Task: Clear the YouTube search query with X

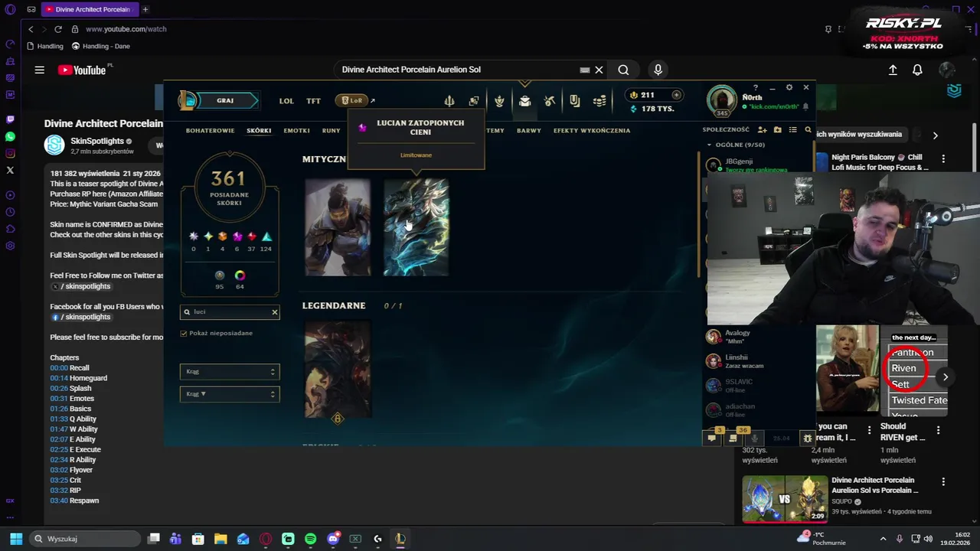Action: pyautogui.click(x=599, y=70)
